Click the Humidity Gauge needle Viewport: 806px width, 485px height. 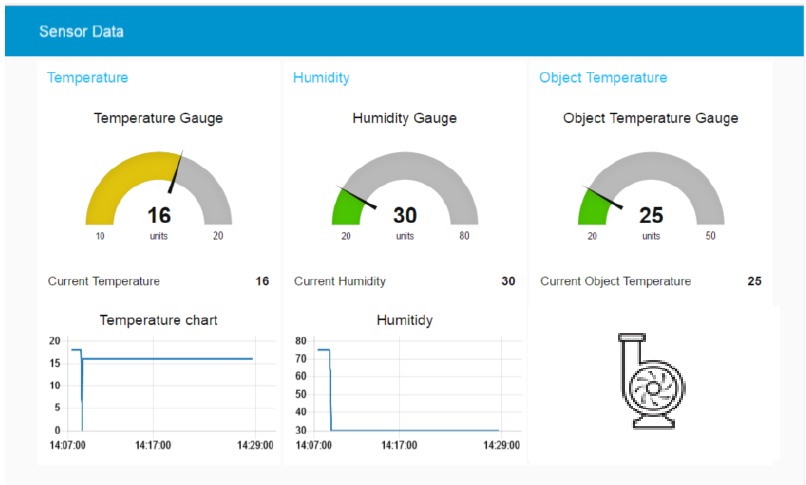coord(358,197)
